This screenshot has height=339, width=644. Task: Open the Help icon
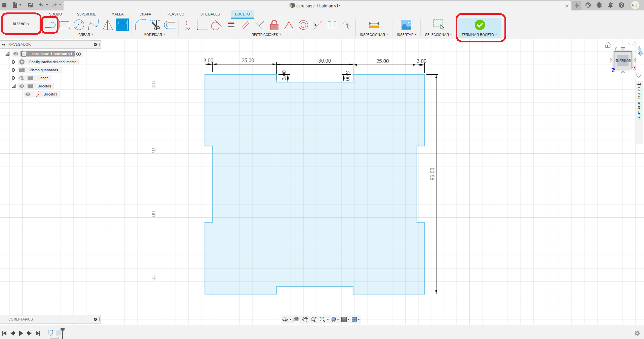621,5
